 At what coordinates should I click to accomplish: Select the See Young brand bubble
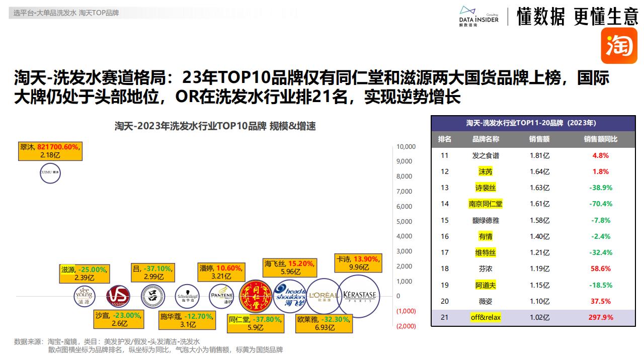point(84,296)
